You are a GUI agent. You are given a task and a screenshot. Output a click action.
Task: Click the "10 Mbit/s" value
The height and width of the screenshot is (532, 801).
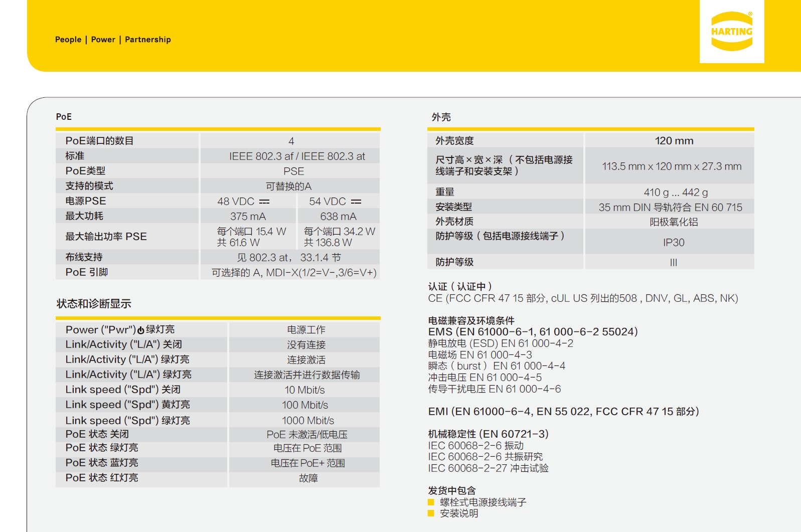tap(304, 390)
